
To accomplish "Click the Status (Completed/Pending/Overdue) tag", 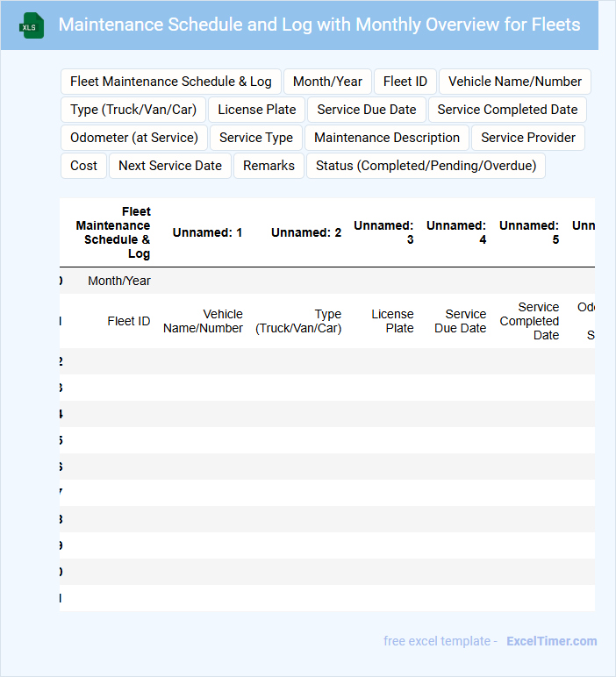I will coord(426,166).
